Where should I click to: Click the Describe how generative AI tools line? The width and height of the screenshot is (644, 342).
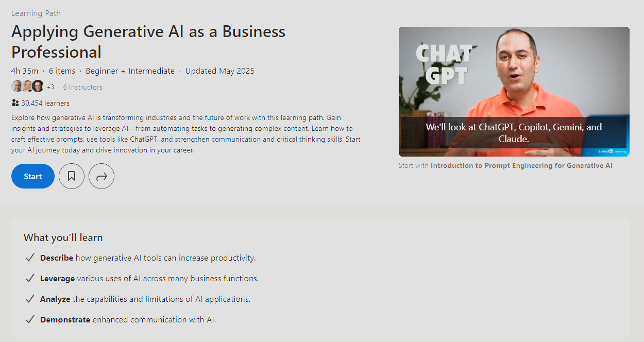click(x=148, y=258)
